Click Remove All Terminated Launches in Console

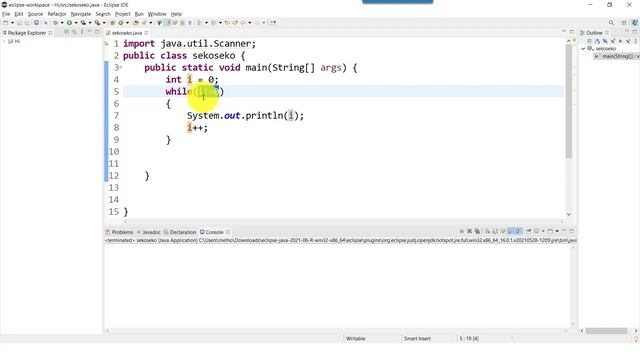477,231
